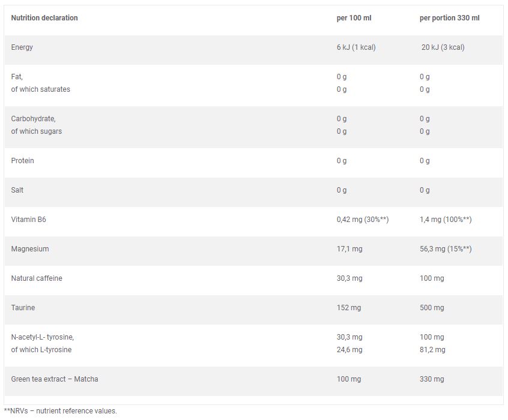Click the 1,4 mg (100%**) value

coord(446,220)
